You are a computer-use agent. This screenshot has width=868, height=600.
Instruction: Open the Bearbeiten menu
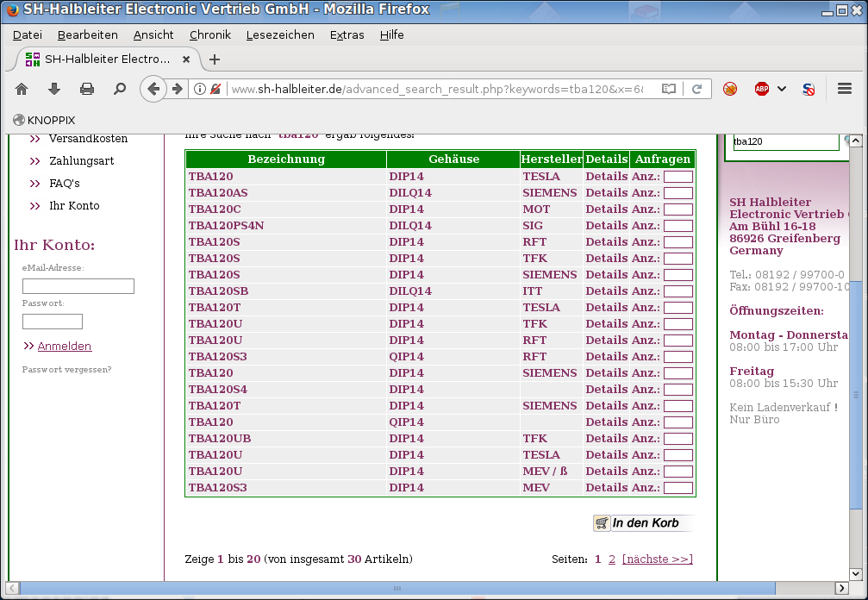pyautogui.click(x=87, y=34)
